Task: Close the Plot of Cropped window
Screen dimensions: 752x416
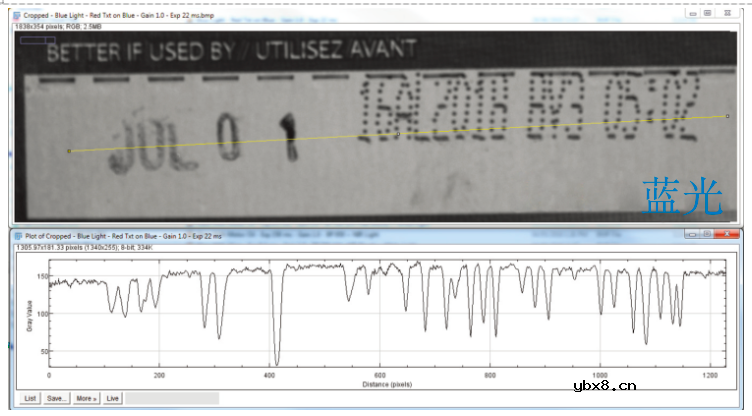Action: (x=728, y=233)
